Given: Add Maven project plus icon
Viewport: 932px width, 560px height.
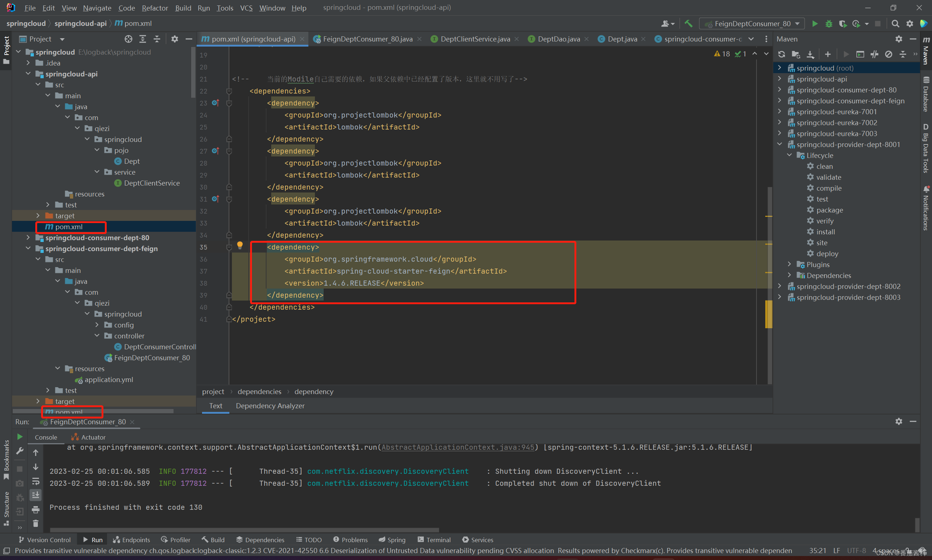Looking at the screenshot, I should click(x=828, y=54).
